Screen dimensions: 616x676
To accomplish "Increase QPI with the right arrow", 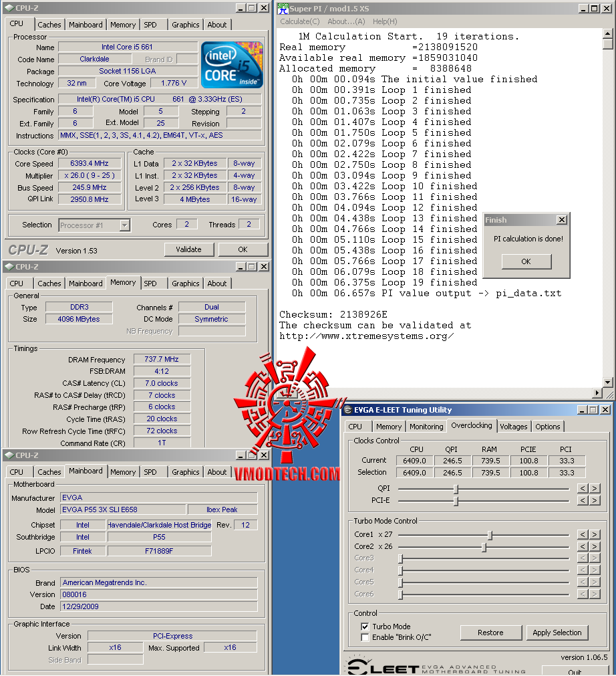I will pos(595,488).
